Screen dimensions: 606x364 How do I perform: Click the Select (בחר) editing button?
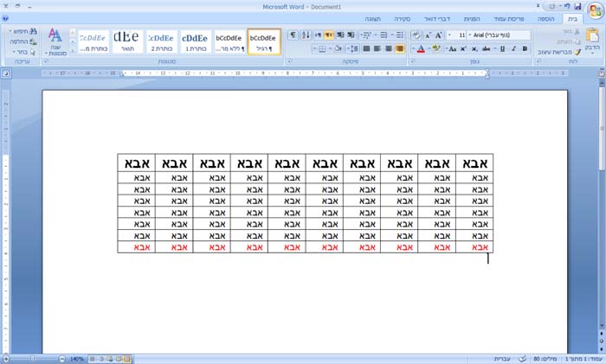pos(23,52)
